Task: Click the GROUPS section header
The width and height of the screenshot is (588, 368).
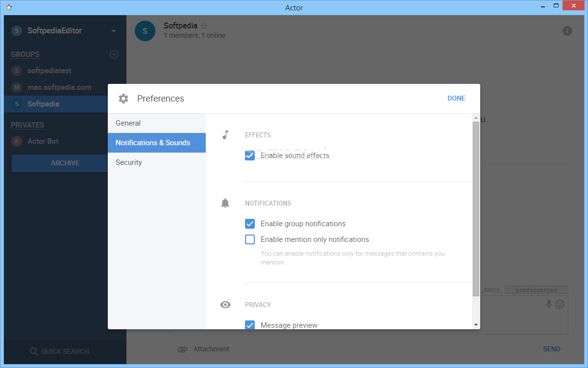Action: (x=25, y=54)
